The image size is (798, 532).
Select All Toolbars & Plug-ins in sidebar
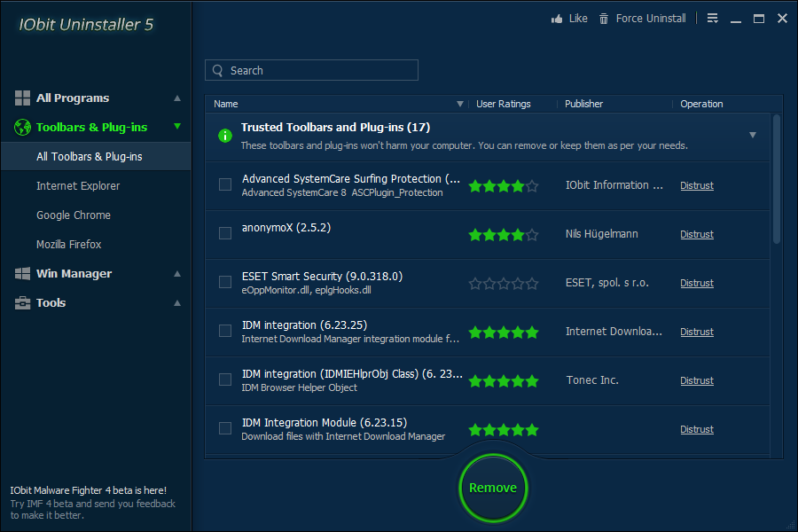[x=96, y=156]
